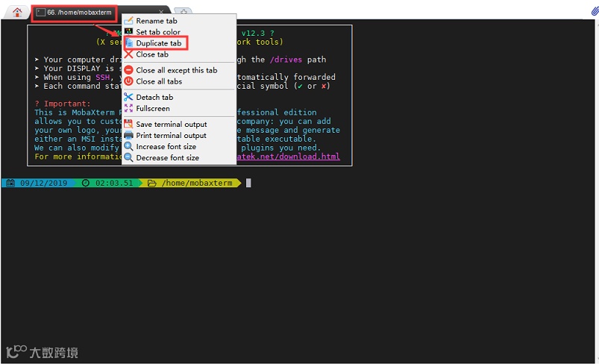This screenshot has width=599, height=364.
Task: Click the folder icon in prompt
Action: coord(152,183)
